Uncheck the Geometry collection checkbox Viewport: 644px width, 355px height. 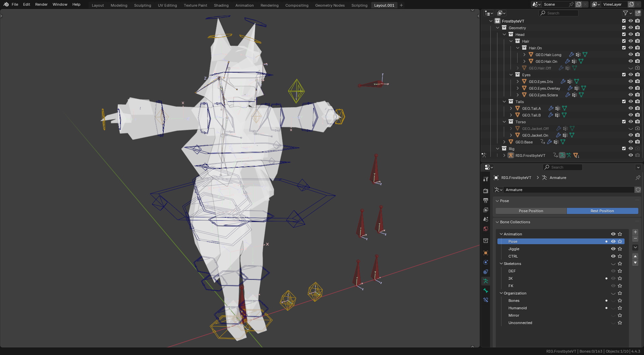click(x=624, y=28)
